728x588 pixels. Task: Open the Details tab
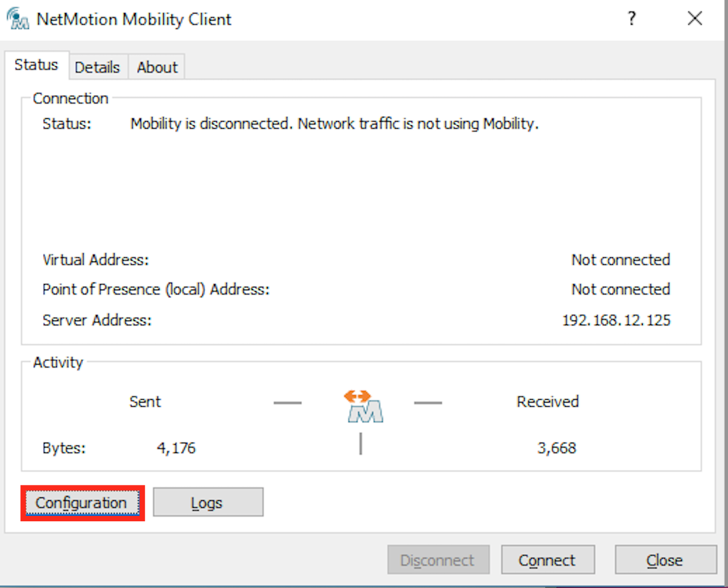coord(97,67)
